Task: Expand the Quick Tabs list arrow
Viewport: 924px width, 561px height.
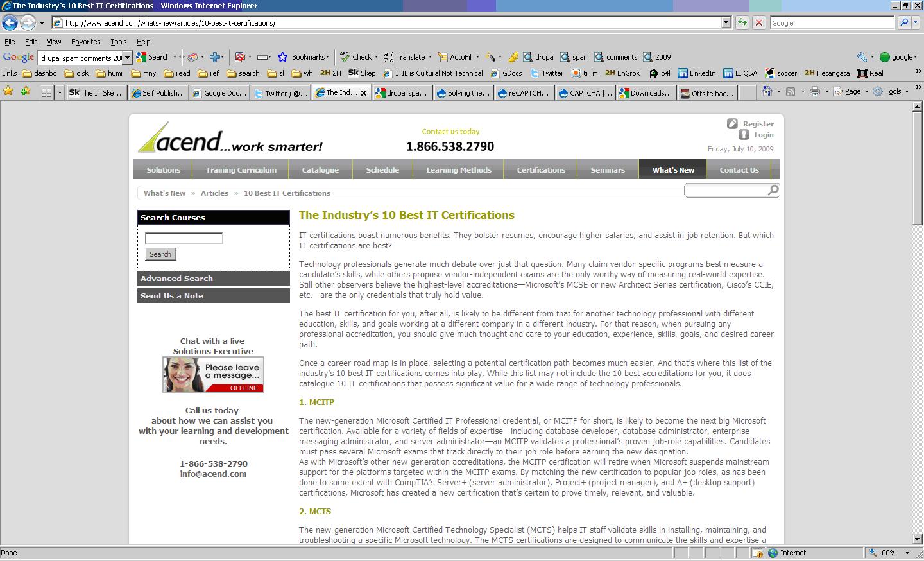Action: click(x=60, y=92)
